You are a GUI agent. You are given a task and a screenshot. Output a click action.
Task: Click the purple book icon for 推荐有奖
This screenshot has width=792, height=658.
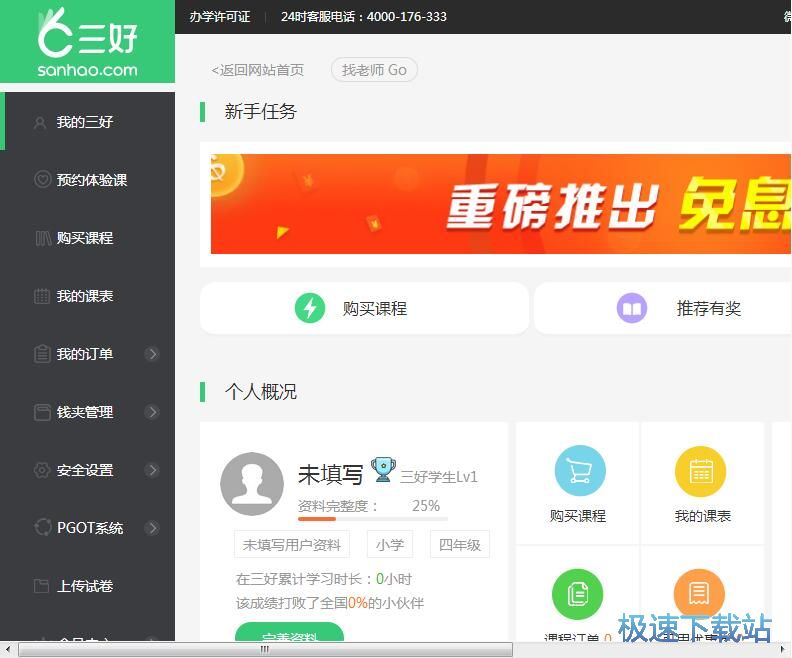[x=632, y=308]
